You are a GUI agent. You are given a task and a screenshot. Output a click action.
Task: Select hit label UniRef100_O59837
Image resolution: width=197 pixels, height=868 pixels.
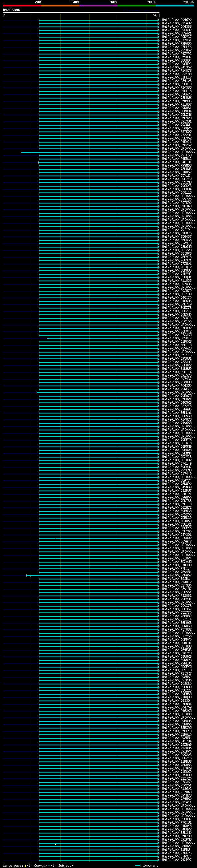[x=177, y=57]
